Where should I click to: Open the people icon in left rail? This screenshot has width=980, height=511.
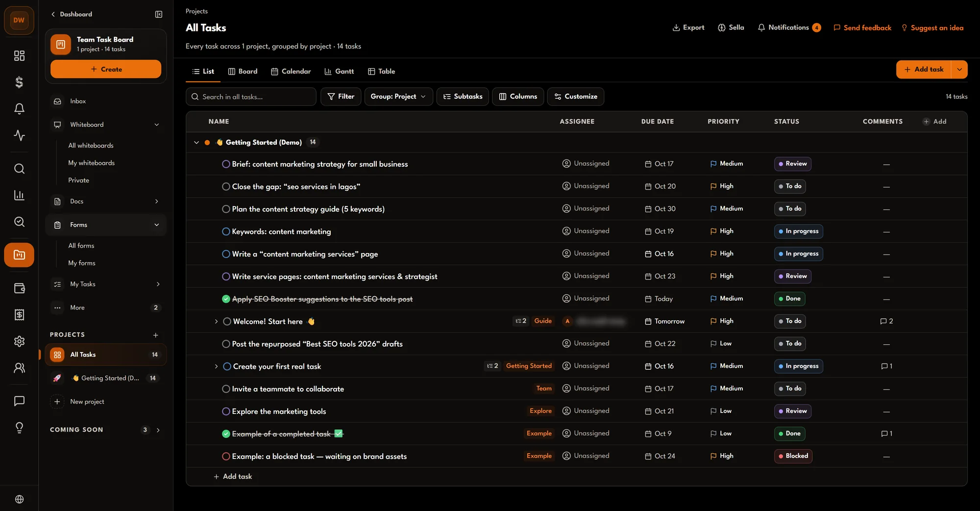click(x=19, y=368)
